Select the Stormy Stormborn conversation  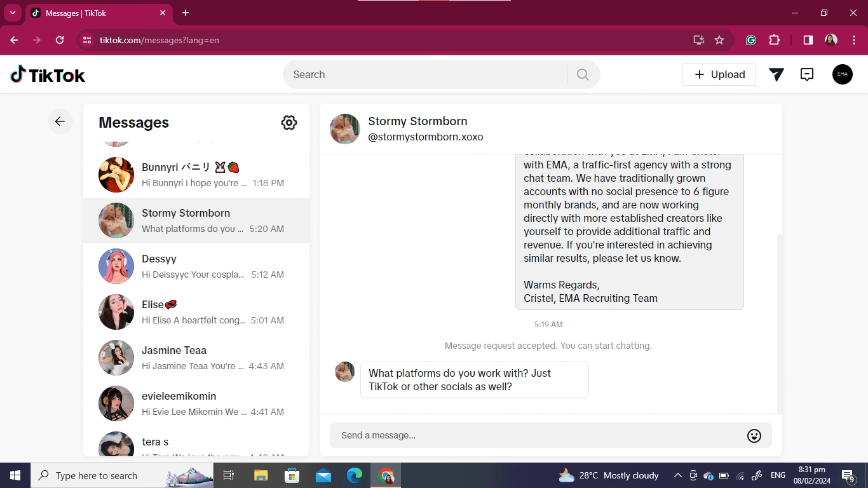click(196, 220)
